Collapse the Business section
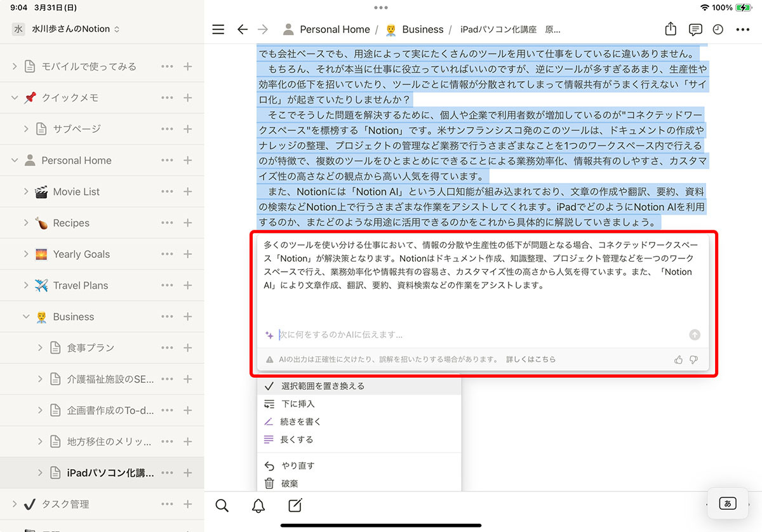762x532 pixels. click(x=27, y=316)
